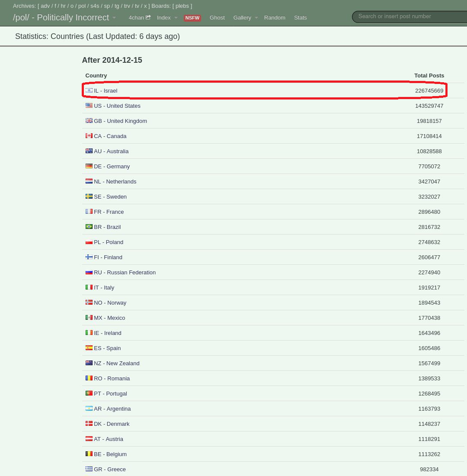Click the 'DE - Germany' row text
The height and width of the screenshot is (476, 467).
pyautogui.click(x=112, y=166)
